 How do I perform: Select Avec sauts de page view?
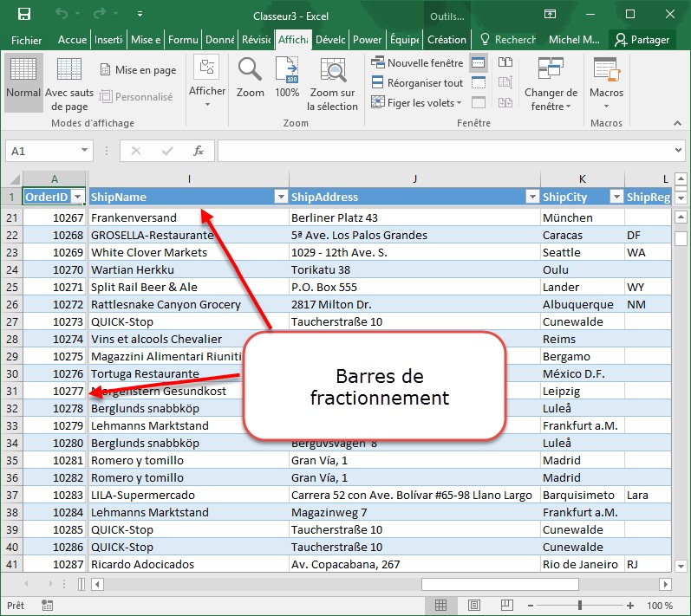point(69,82)
